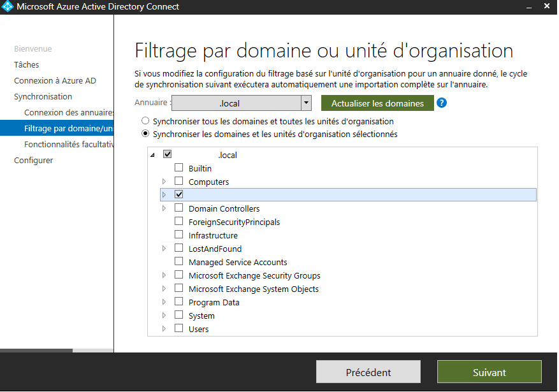Image resolution: width=559 pixels, height=392 pixels.
Task: Check the Users checkbox
Action: [x=178, y=328]
